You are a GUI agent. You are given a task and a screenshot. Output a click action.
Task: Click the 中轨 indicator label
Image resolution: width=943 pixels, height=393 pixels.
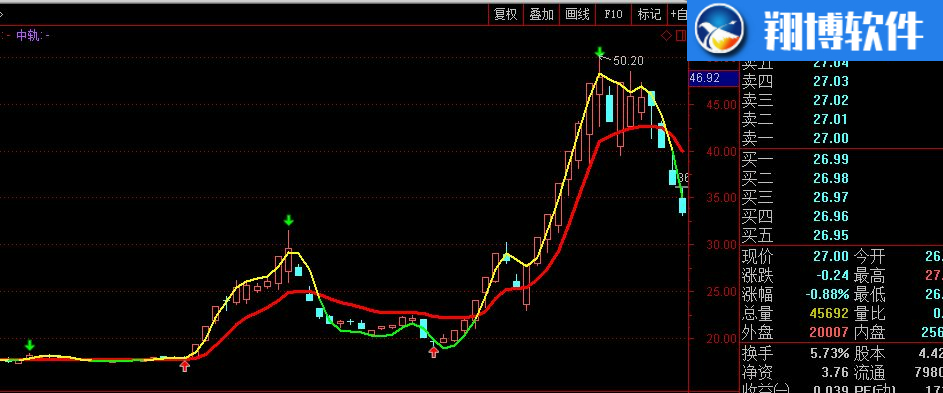click(28, 36)
